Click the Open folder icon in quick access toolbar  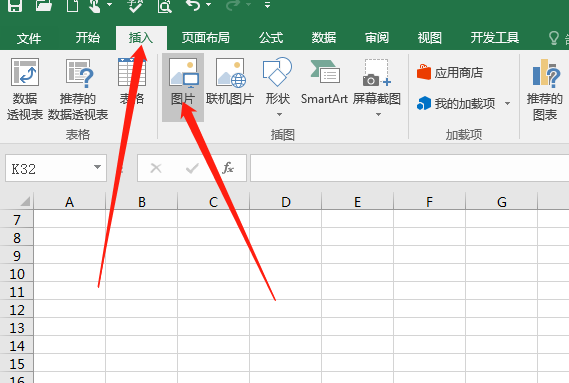44,5
